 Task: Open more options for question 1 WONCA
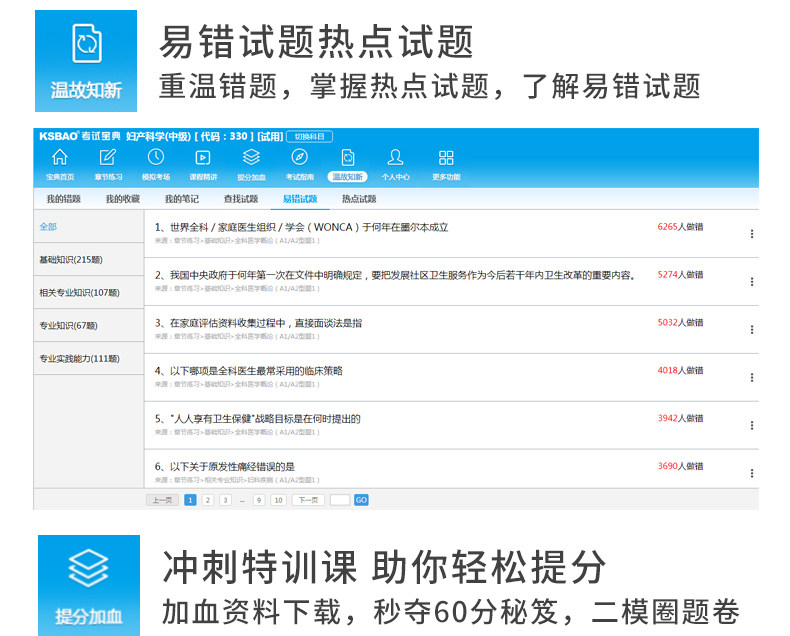coord(752,234)
